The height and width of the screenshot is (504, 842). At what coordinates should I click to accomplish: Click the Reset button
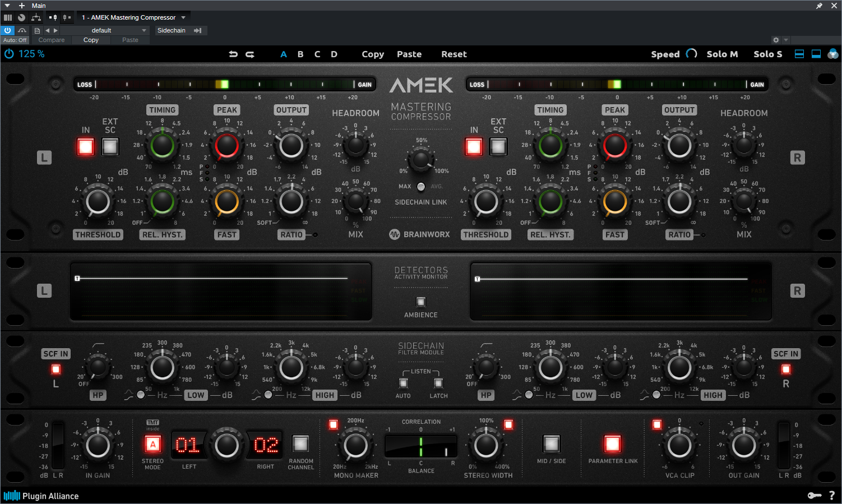pyautogui.click(x=454, y=54)
